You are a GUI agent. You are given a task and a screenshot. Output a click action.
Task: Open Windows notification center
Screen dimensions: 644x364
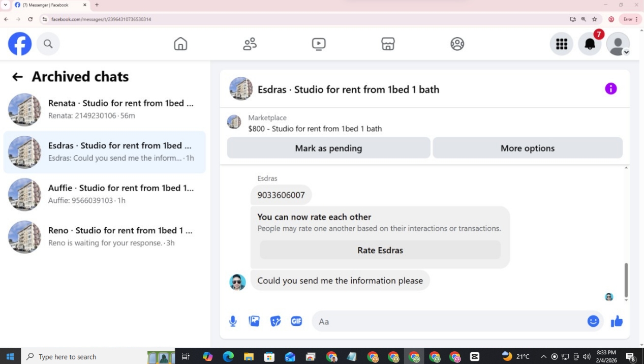(631, 356)
